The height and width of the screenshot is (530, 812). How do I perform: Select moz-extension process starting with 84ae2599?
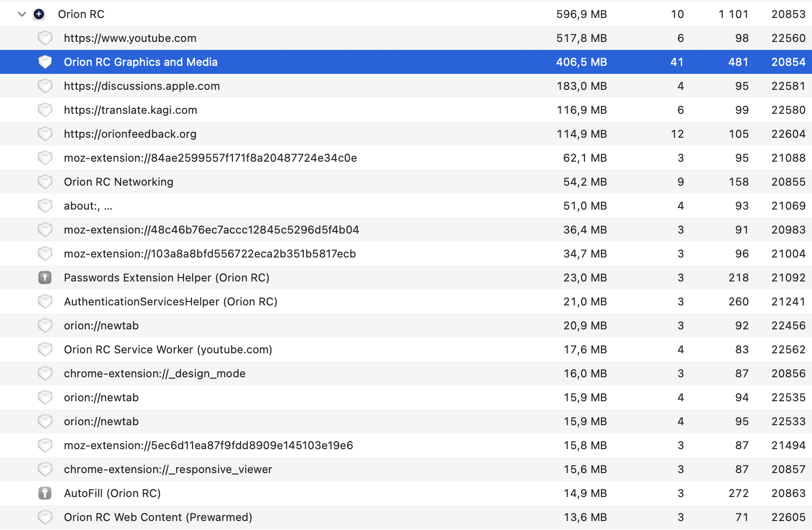click(x=210, y=158)
